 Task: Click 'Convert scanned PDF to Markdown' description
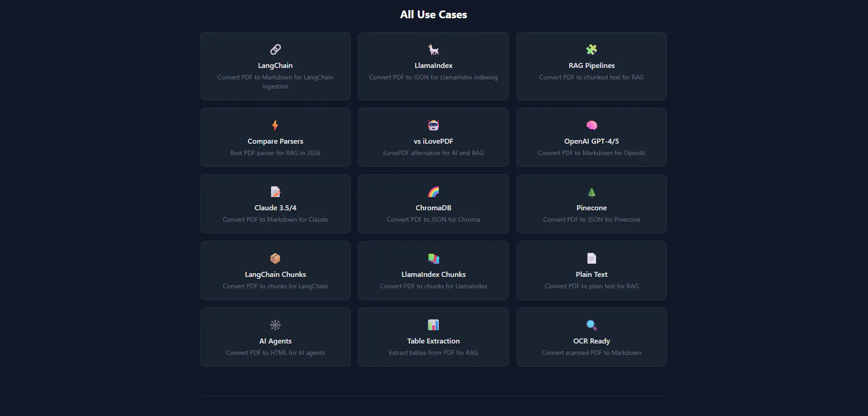(592, 353)
